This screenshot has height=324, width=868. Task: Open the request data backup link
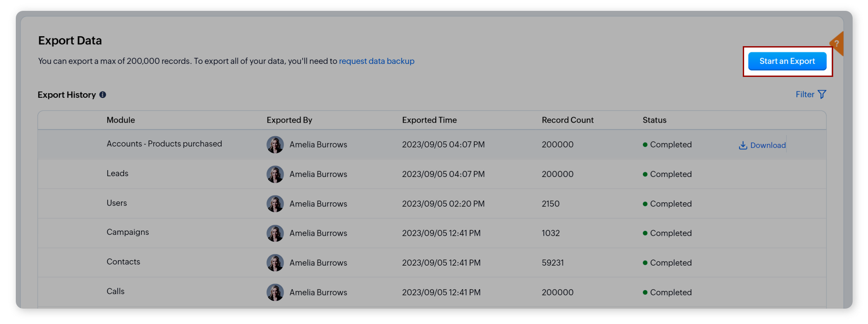click(x=376, y=61)
